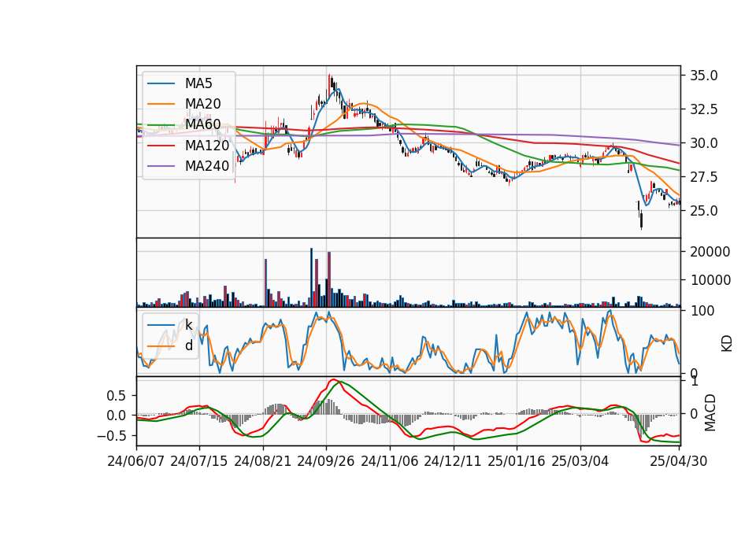Click the 0.5 MACD left axis tick
The height and width of the screenshot is (543, 756).
click(x=117, y=396)
